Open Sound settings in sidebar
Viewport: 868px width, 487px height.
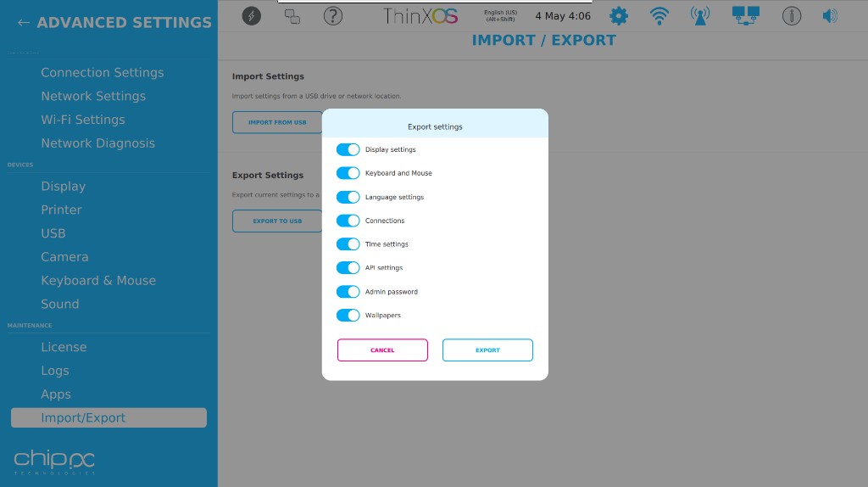coord(60,305)
